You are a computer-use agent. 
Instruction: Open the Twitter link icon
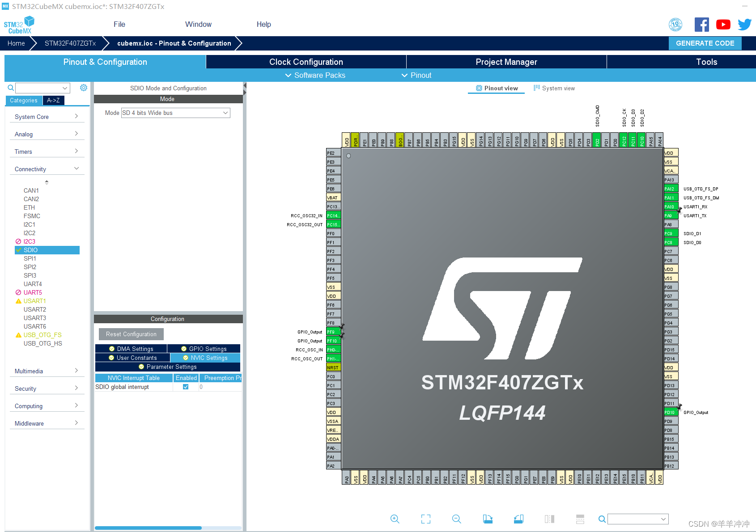tap(744, 25)
